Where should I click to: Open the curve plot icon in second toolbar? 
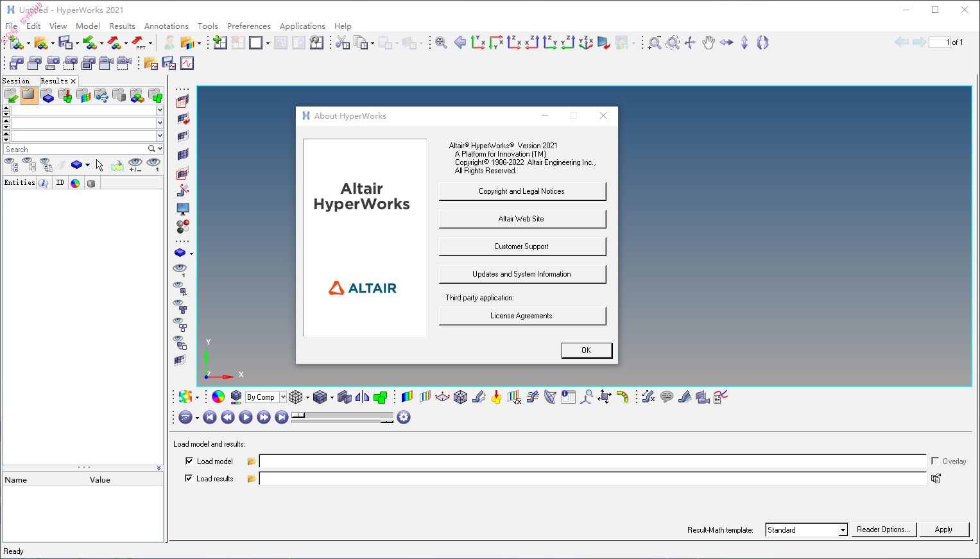[187, 63]
